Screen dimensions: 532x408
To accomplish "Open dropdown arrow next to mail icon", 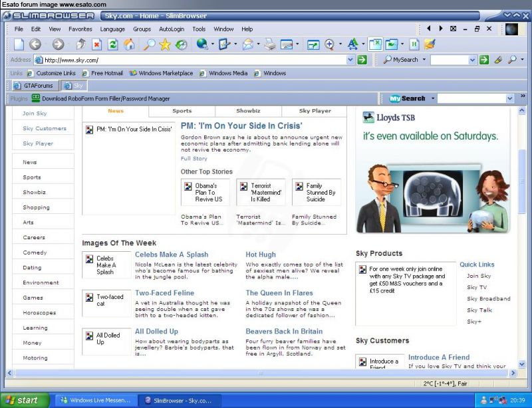I will 258,44.
